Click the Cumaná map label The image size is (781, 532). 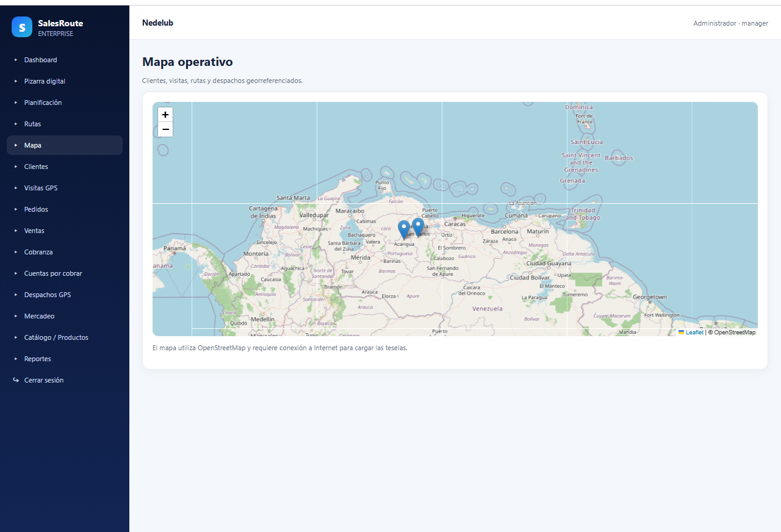click(x=516, y=215)
